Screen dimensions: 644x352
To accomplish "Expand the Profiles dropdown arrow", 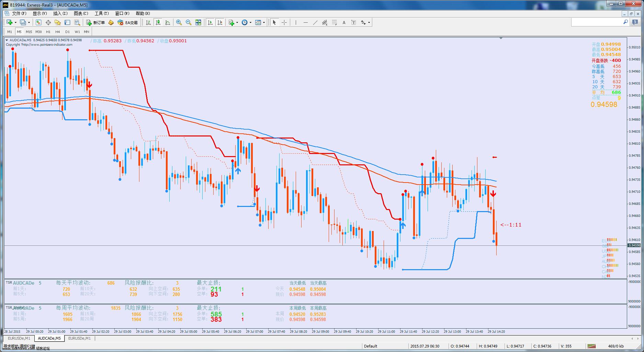I will coord(29,22).
